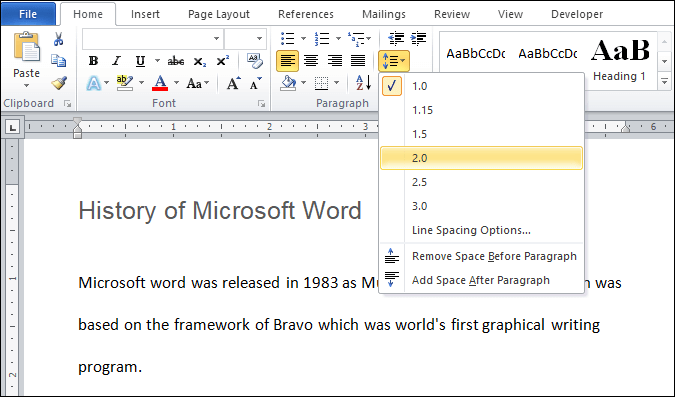Toggle Underline formatting
675x397 pixels.
[140, 61]
